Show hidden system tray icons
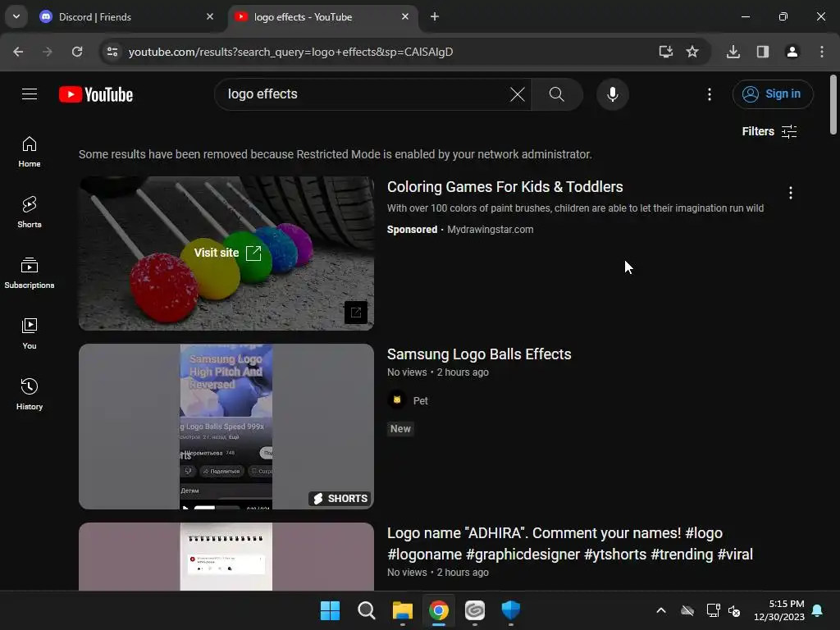The height and width of the screenshot is (630, 840). [x=661, y=610]
